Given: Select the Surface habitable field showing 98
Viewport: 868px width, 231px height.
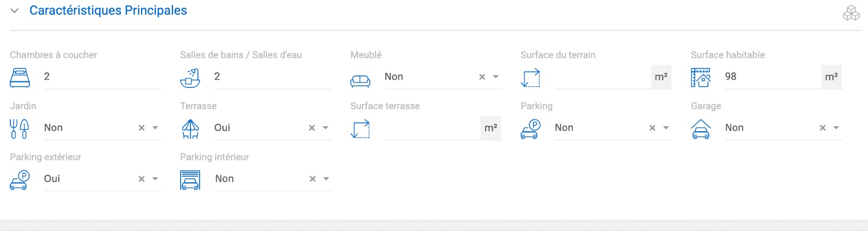Looking at the screenshot, I should [773, 77].
